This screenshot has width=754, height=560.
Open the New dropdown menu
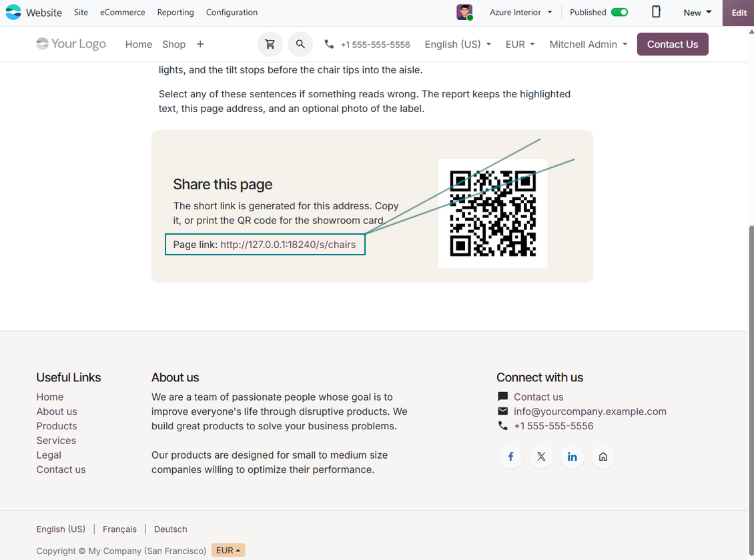[697, 13]
